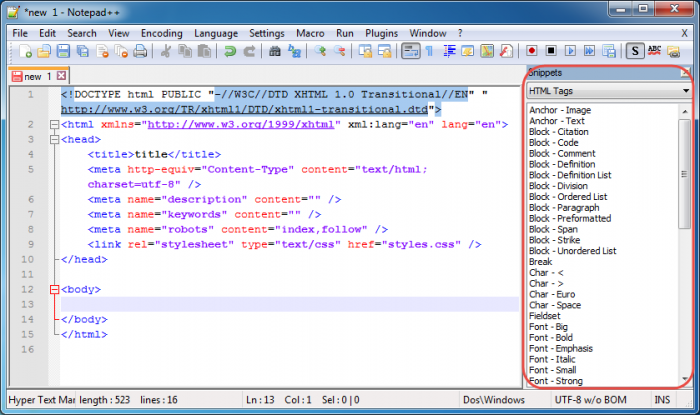
Task: Toggle Show all characters pilcrow icon
Action: pyautogui.click(x=428, y=51)
